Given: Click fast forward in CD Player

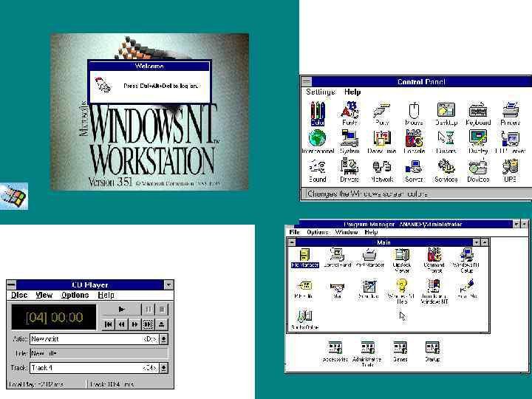Looking at the screenshot, I should click(134, 324).
